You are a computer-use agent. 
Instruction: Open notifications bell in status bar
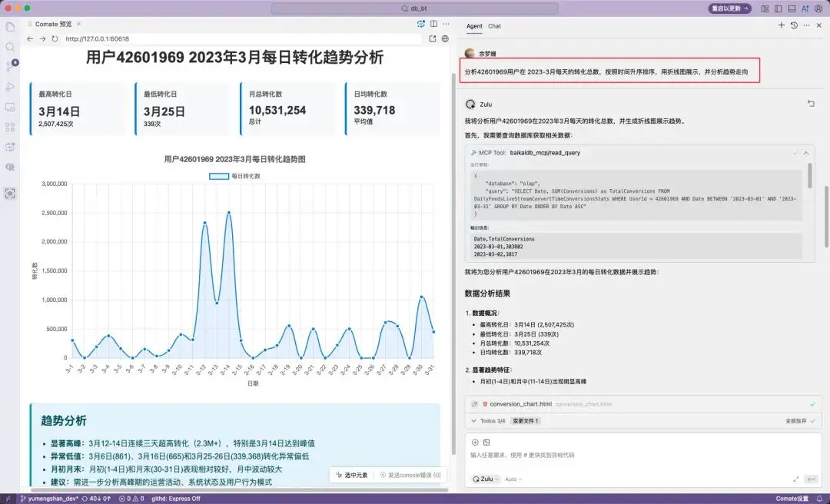pyautogui.click(x=819, y=499)
